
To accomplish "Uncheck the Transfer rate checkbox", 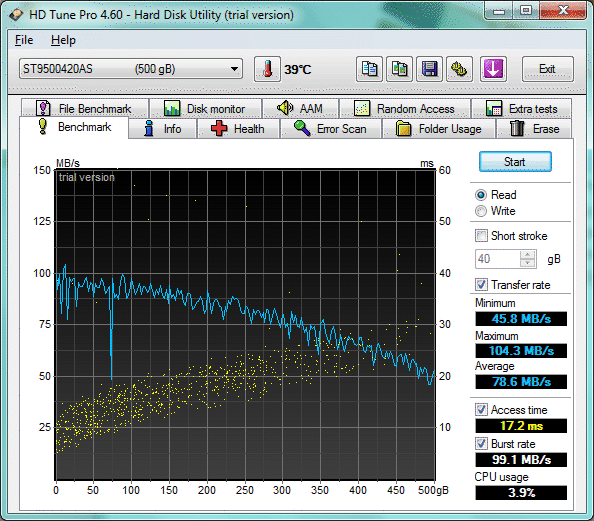I will tap(481, 284).
